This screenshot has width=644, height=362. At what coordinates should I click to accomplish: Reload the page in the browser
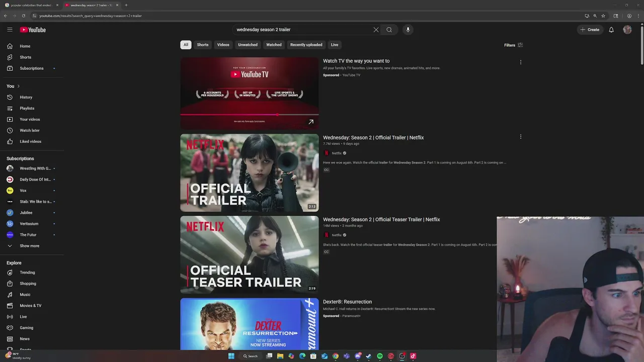point(23,16)
